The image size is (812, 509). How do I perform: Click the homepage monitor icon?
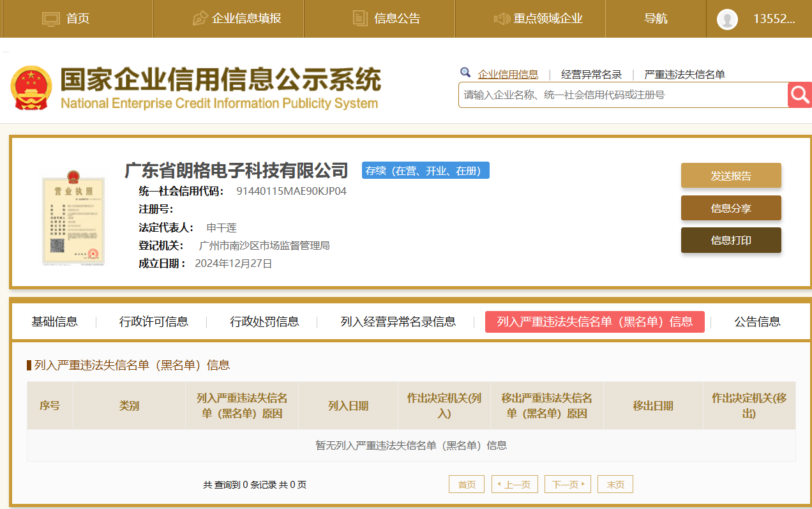tap(51, 19)
